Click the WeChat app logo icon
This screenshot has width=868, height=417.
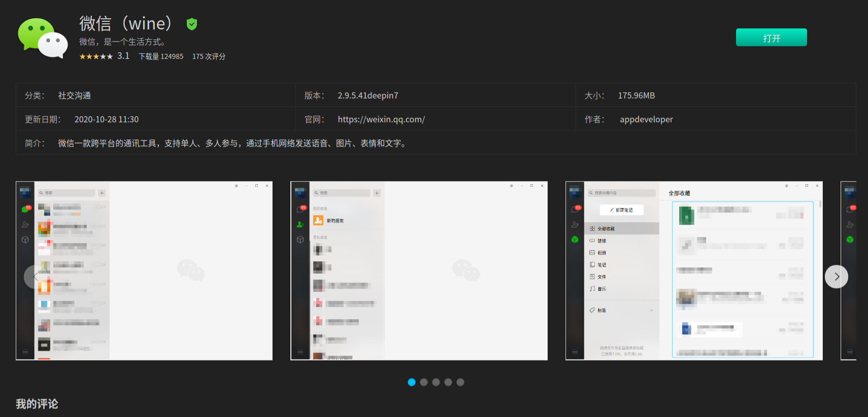[x=43, y=39]
